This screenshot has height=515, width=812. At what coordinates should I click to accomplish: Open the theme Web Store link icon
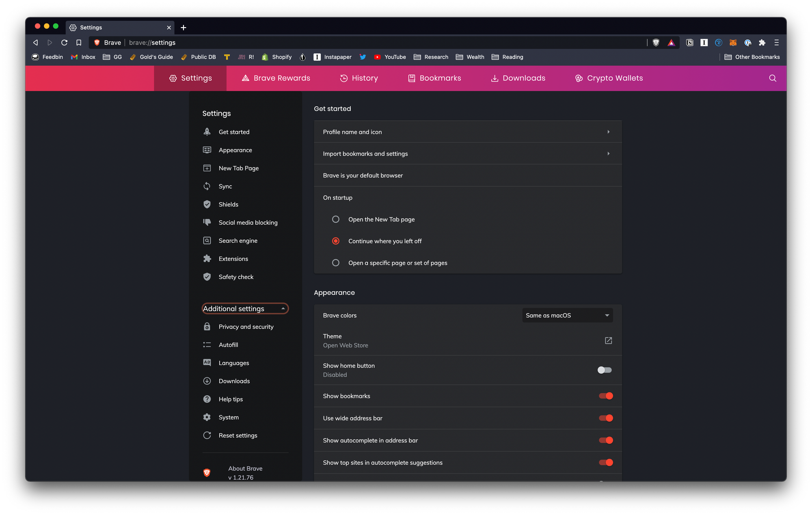[608, 340]
